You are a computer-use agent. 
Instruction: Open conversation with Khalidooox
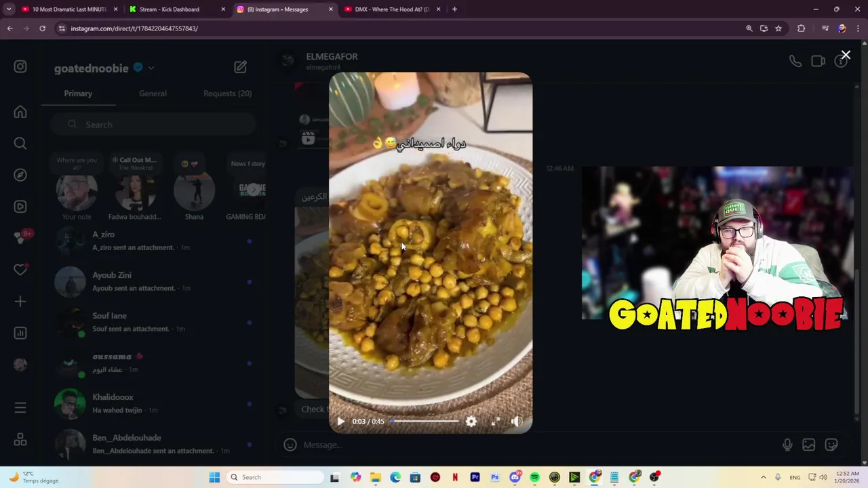click(x=153, y=403)
